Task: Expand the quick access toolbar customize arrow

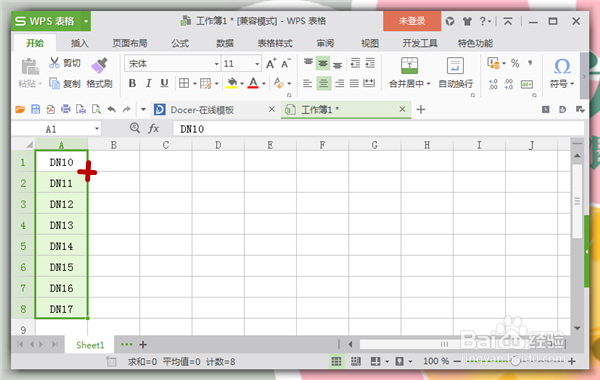Action: (143, 110)
